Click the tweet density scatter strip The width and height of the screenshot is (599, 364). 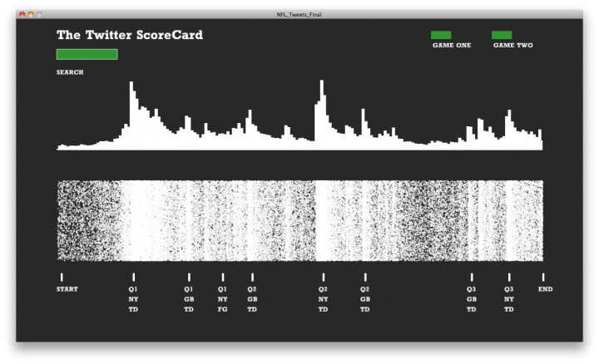tap(299, 220)
